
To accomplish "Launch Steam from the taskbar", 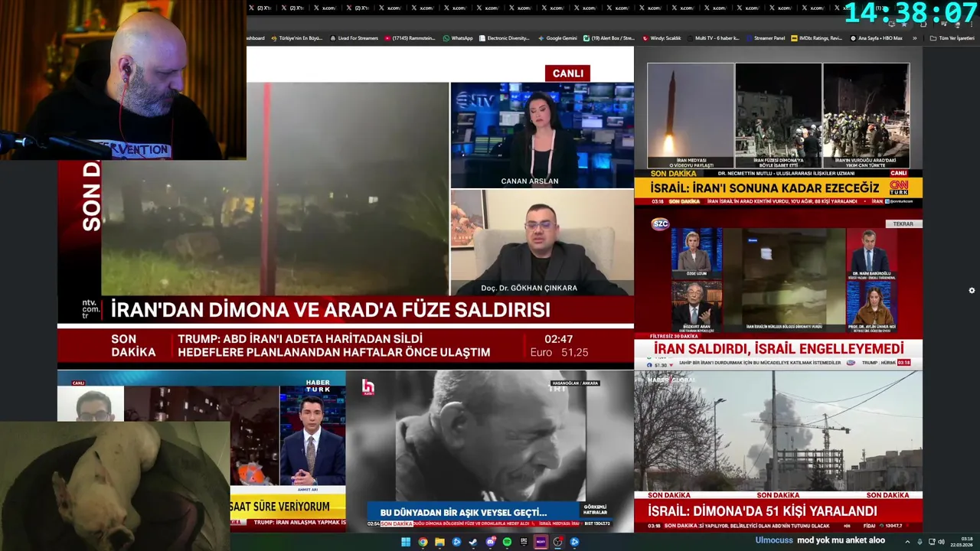I will pos(473,542).
